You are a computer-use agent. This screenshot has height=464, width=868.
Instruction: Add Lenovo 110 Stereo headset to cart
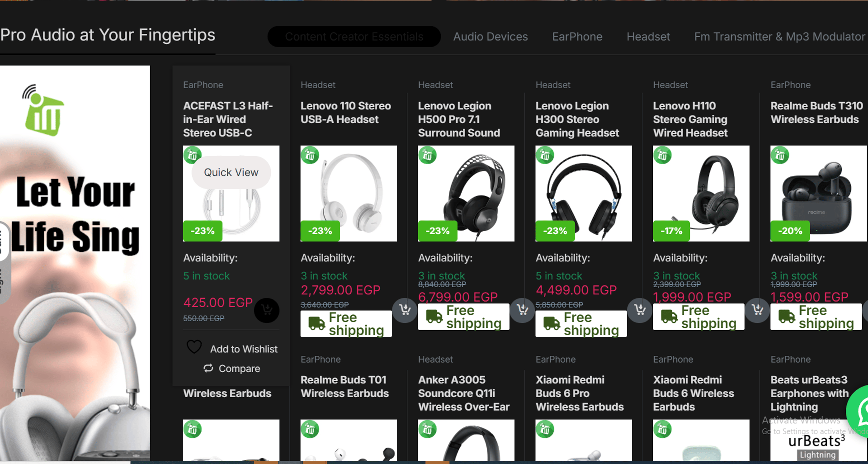coord(405,310)
